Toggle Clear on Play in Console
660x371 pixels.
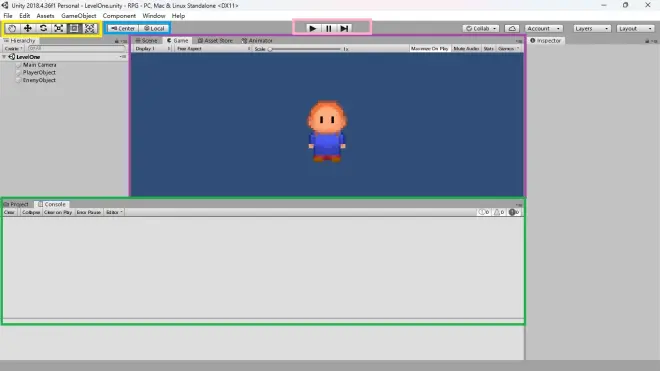pyautogui.click(x=58, y=212)
